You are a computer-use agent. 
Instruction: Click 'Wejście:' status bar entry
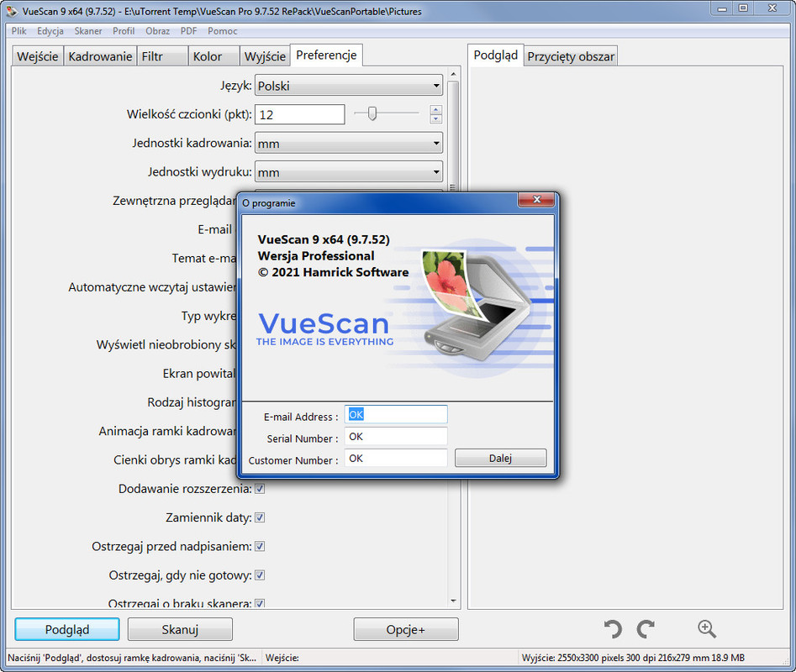[x=282, y=658]
